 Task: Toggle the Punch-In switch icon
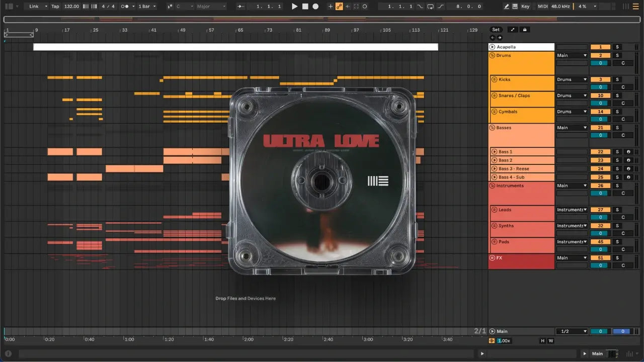click(421, 7)
